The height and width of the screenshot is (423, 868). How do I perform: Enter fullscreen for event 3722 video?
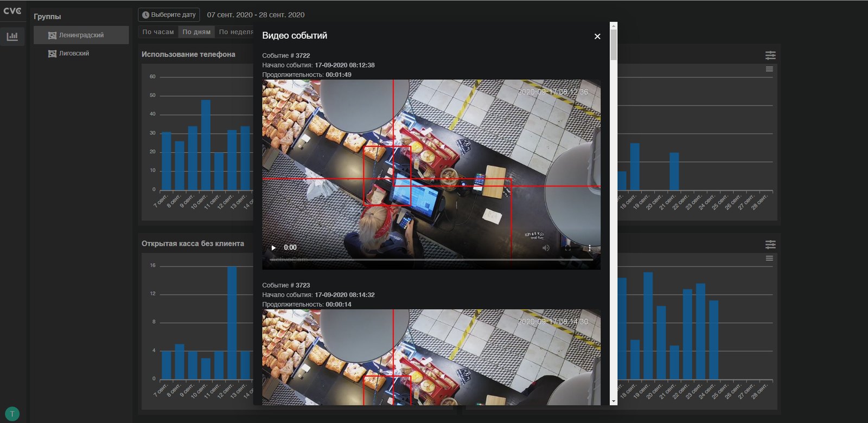tap(568, 248)
